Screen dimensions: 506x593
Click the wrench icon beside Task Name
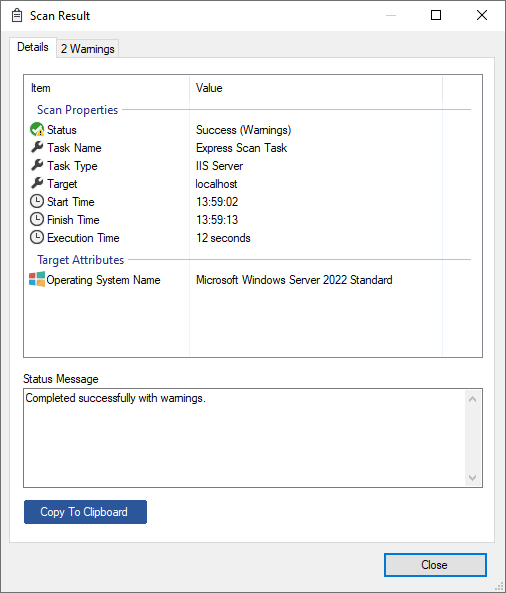pyautogui.click(x=37, y=147)
